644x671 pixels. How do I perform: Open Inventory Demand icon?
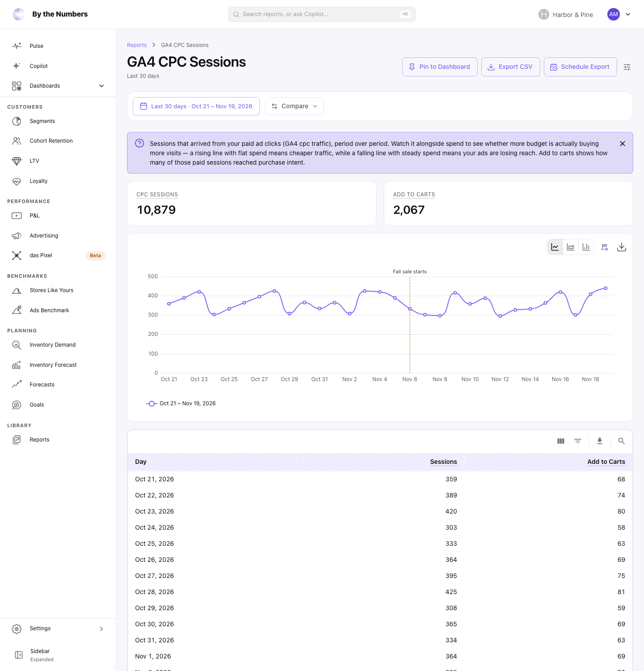click(x=17, y=345)
